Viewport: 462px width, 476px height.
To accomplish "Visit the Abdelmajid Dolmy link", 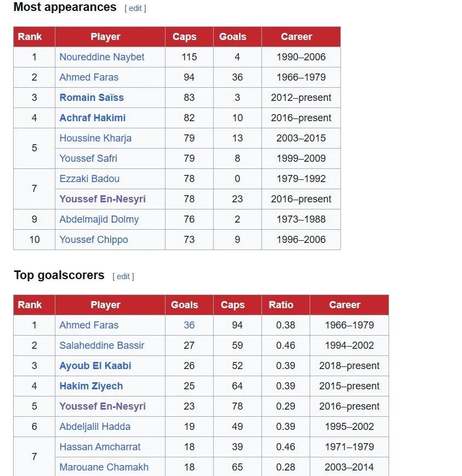I will pos(99,219).
